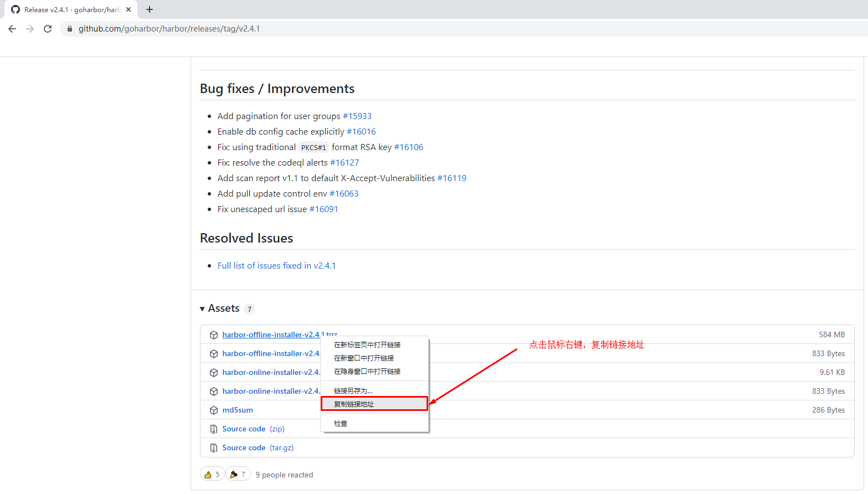This screenshot has height=494, width=868.
Task: Choose 检查 in the context menu
Action: [341, 424]
